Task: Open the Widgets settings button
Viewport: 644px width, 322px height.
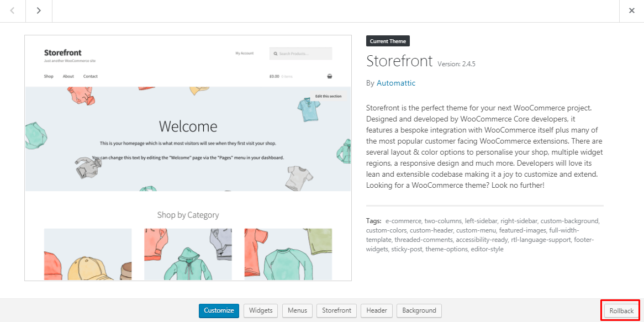Action: pos(261,310)
